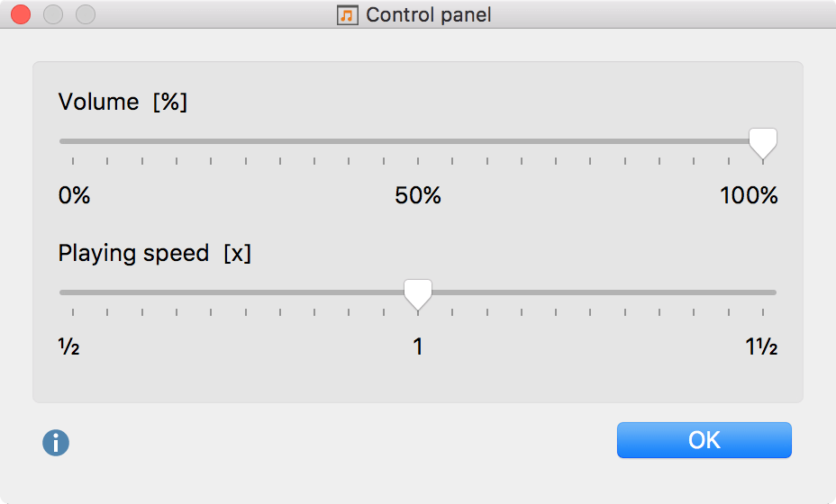Click the Volume slider handle
Viewport: 836px width, 504px height.
coord(763,142)
